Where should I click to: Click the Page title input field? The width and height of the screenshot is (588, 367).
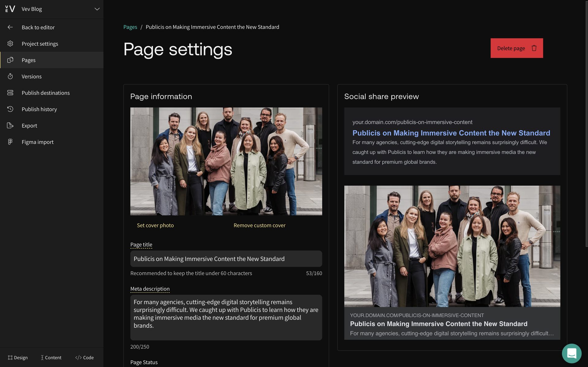coord(226,259)
